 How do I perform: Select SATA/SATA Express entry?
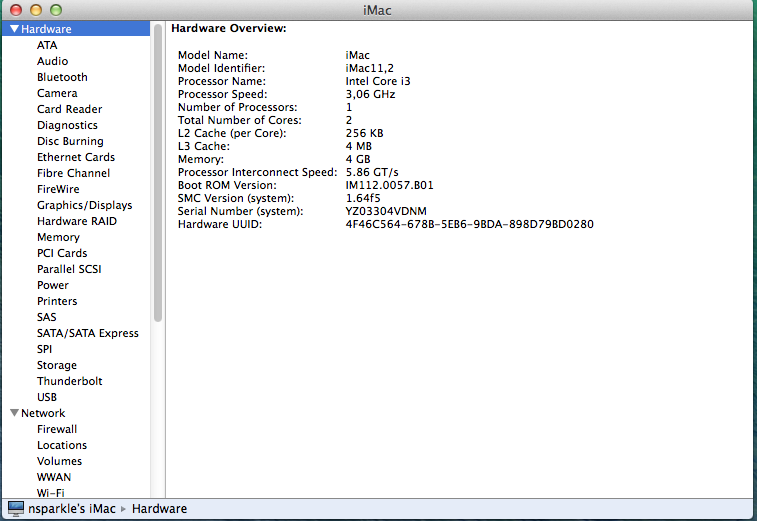tap(88, 333)
